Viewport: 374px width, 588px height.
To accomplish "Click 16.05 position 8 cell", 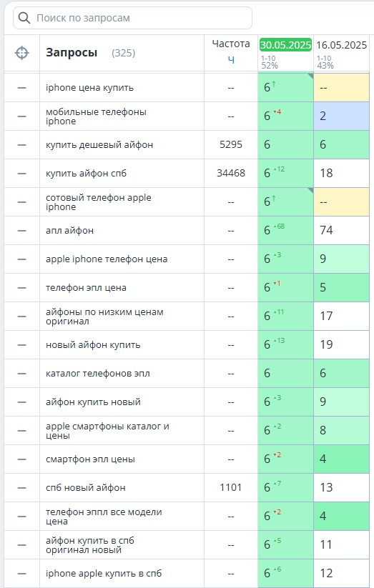I will click(341, 431).
